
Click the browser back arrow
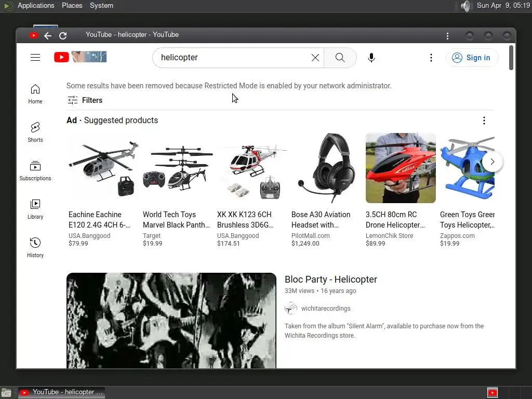[48, 36]
